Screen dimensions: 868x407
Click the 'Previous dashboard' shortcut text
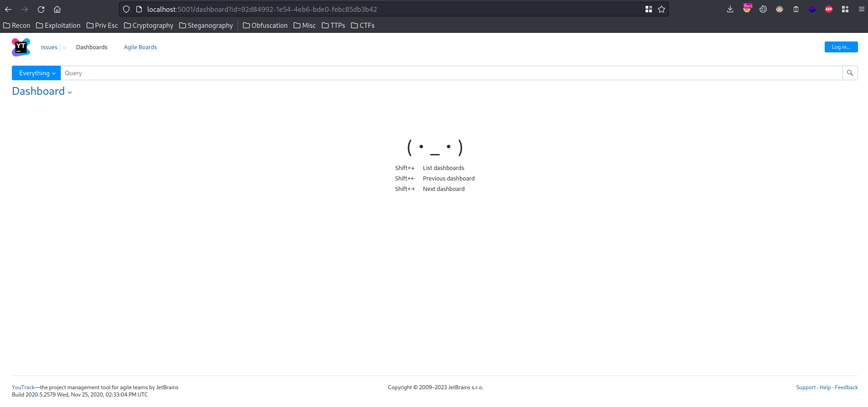(x=449, y=179)
